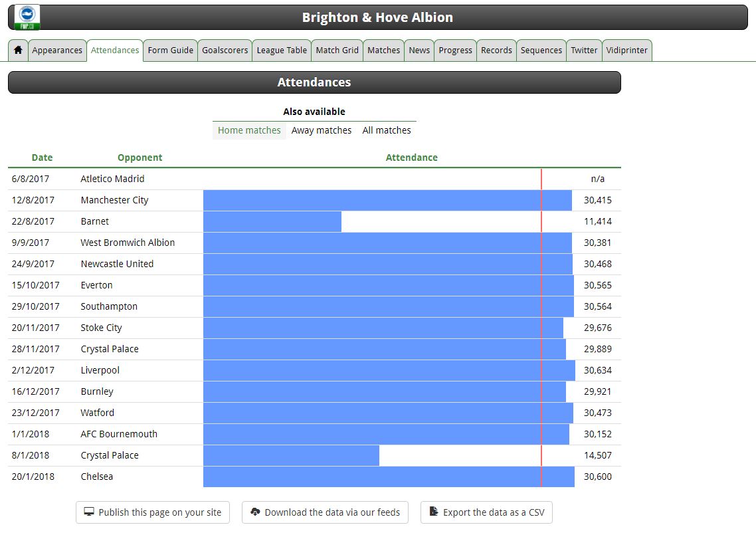The image size is (756, 533).
Task: Select Home matches filter
Action: click(248, 130)
